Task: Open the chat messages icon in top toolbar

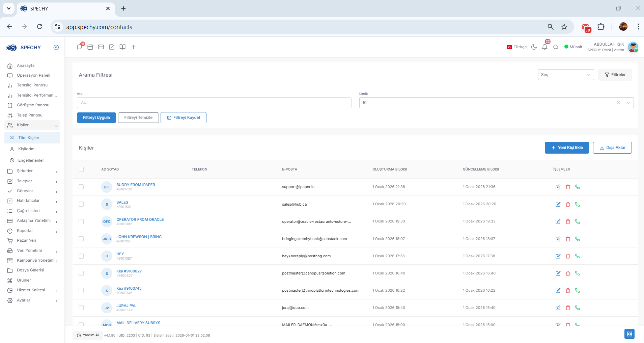Action: [79, 47]
